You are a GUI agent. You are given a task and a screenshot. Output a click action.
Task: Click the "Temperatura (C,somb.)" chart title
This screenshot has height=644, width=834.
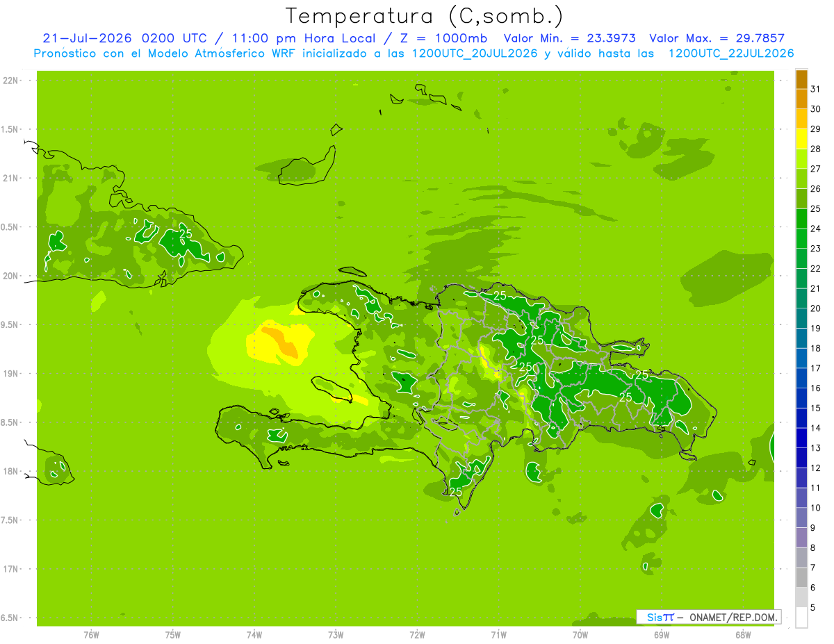[x=425, y=16]
